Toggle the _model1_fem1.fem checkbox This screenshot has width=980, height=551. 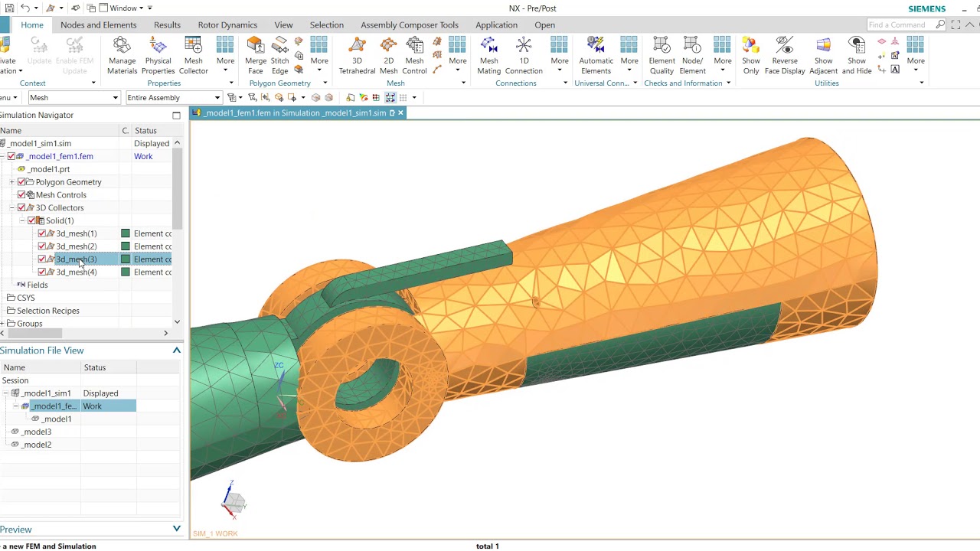[x=11, y=156]
